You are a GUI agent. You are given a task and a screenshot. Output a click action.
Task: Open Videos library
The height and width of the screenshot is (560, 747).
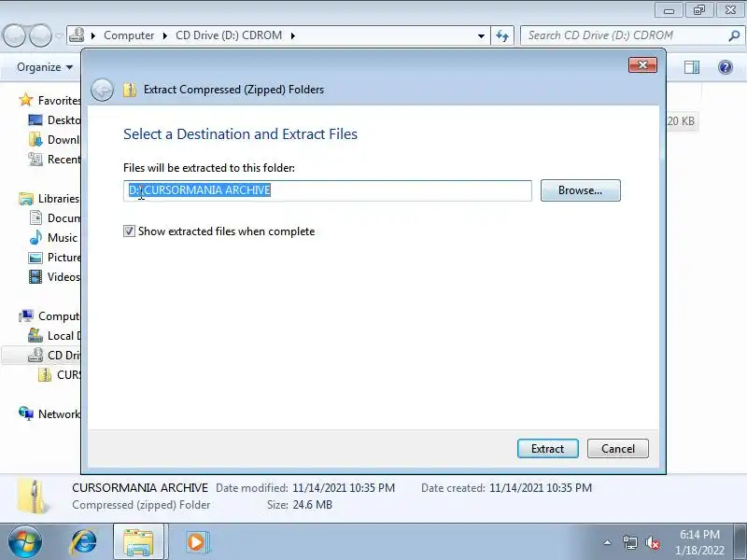63,276
